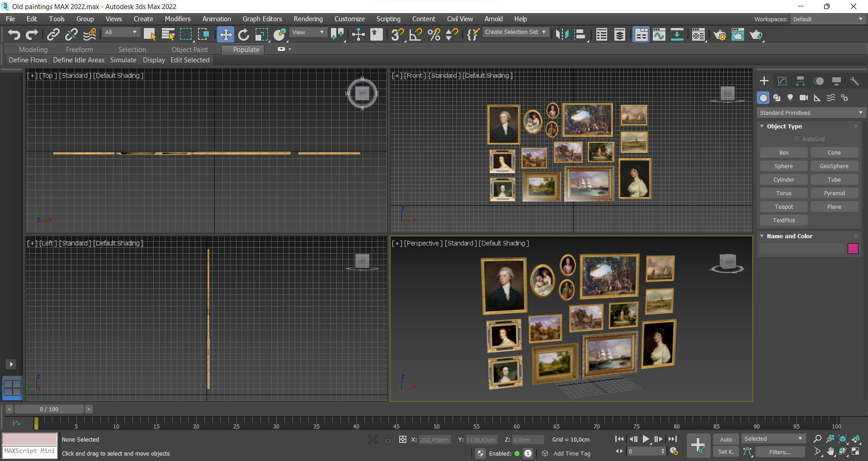Click the Align tool icon

[580, 35]
